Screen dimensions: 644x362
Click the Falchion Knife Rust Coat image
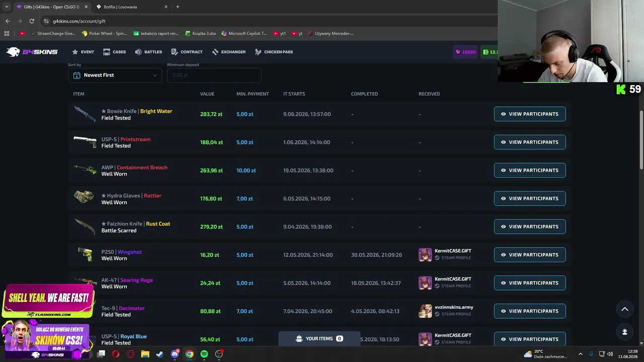tap(85, 226)
